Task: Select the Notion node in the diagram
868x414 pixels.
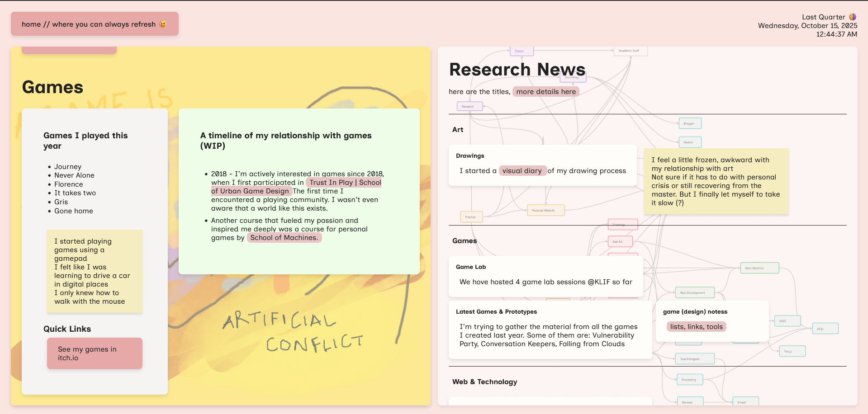Action: point(690,142)
